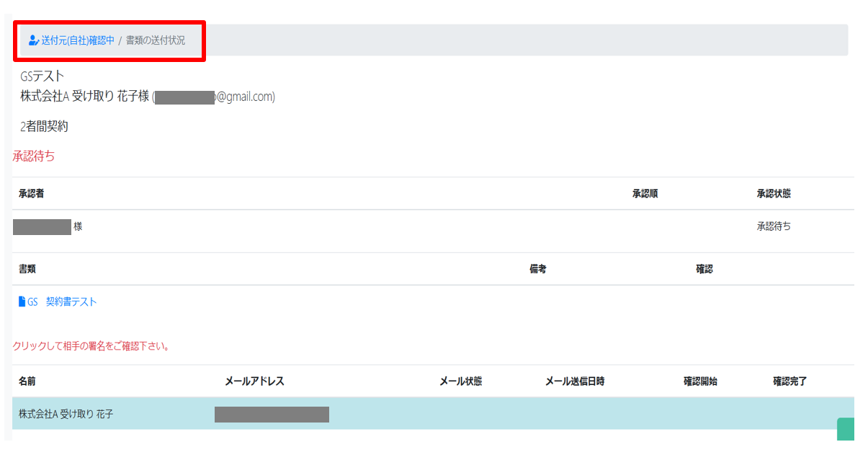Viewport: 868px width, 460px height.
Task: Click the GSテスト title text
Action: click(x=42, y=76)
